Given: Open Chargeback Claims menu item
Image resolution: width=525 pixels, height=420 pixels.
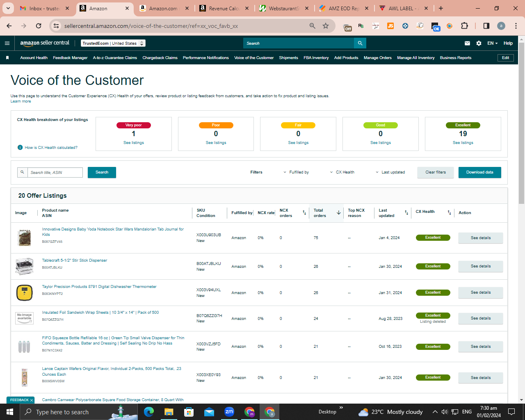Looking at the screenshot, I should click(160, 58).
